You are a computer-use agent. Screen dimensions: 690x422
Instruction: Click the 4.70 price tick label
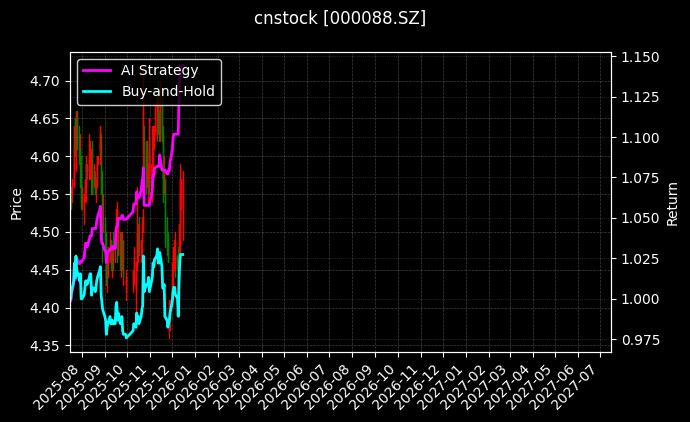click(x=44, y=80)
